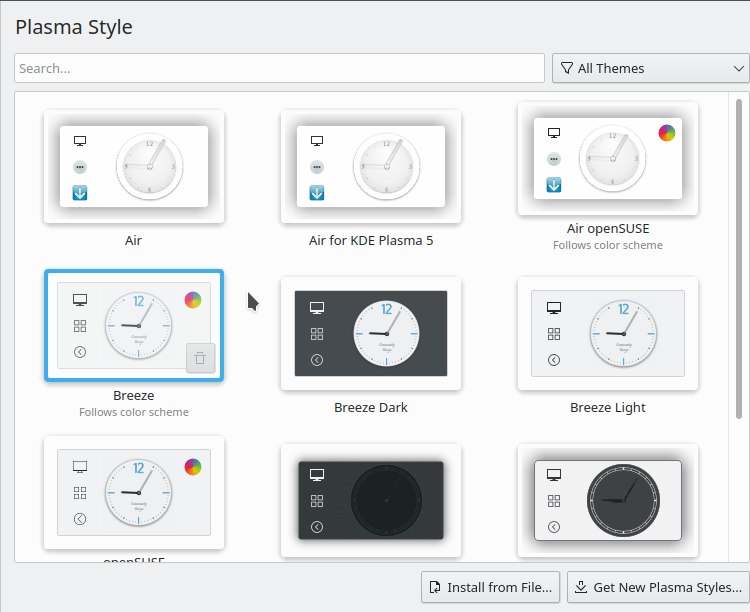The height and width of the screenshot is (612, 750).
Task: Click the document icon on Install from File
Action: pos(435,587)
